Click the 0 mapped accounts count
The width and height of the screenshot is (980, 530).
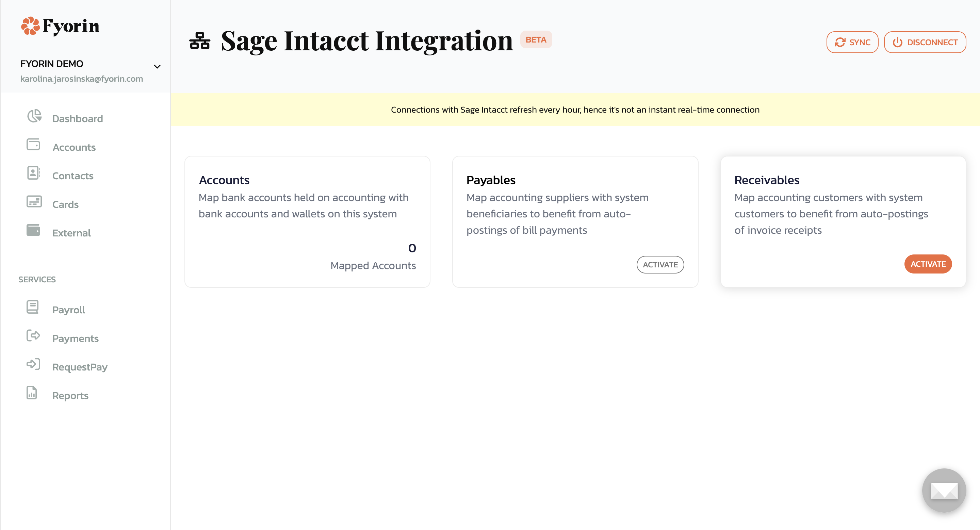[x=412, y=248]
